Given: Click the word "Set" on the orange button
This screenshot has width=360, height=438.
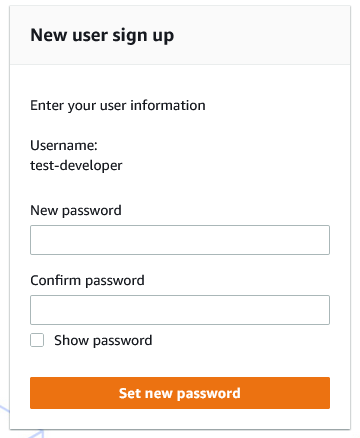Looking at the screenshot, I should [x=130, y=393].
